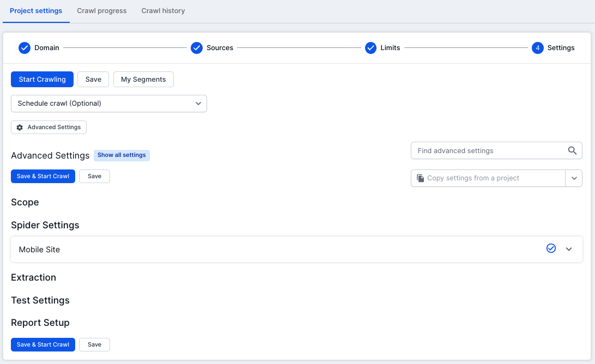Switch to the Crawl progress tab

click(102, 11)
